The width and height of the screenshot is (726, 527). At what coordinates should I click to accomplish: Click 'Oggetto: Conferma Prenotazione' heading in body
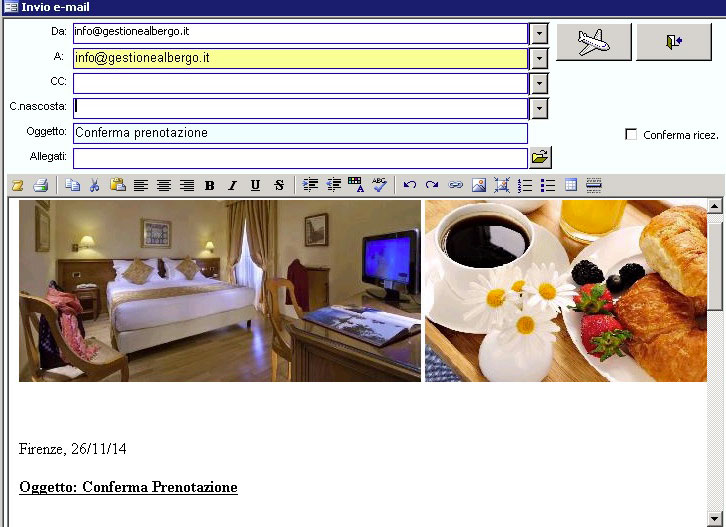click(128, 487)
